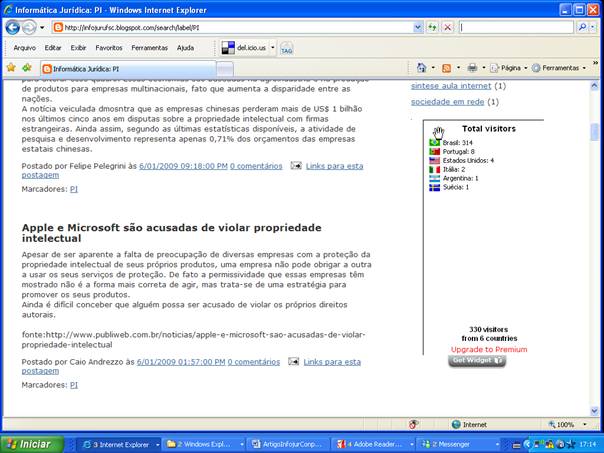Click the Print icon in the command bar
The width and height of the screenshot is (604, 453).
pos(473,68)
